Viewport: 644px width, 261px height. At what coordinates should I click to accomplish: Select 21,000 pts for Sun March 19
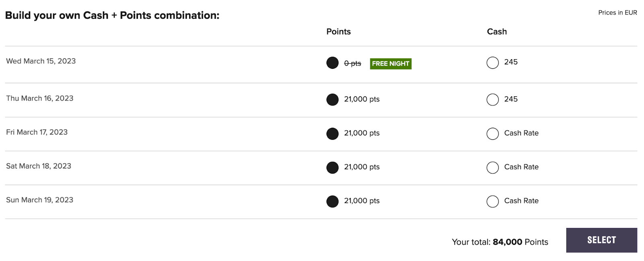(x=332, y=201)
